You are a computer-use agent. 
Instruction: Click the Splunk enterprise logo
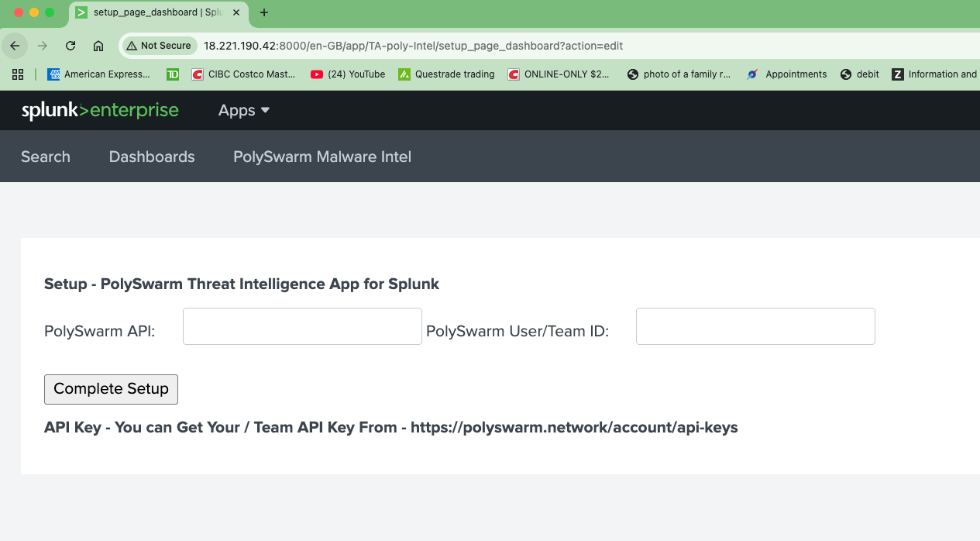(x=100, y=111)
